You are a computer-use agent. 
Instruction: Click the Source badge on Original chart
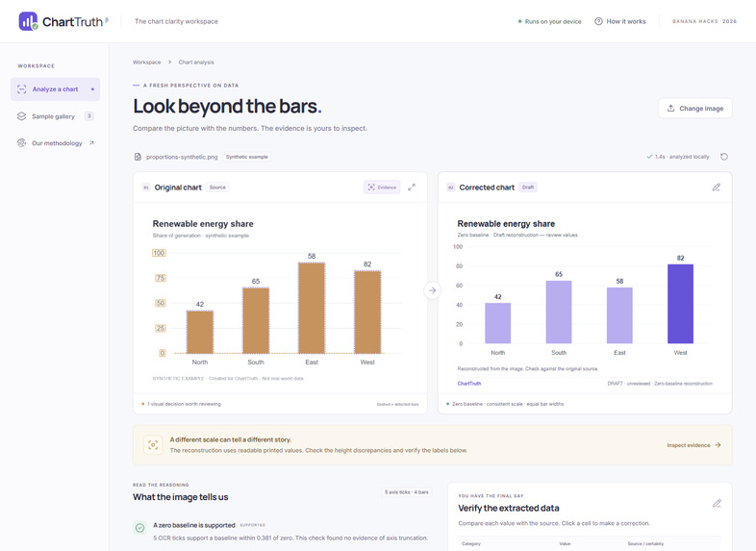[x=217, y=188]
